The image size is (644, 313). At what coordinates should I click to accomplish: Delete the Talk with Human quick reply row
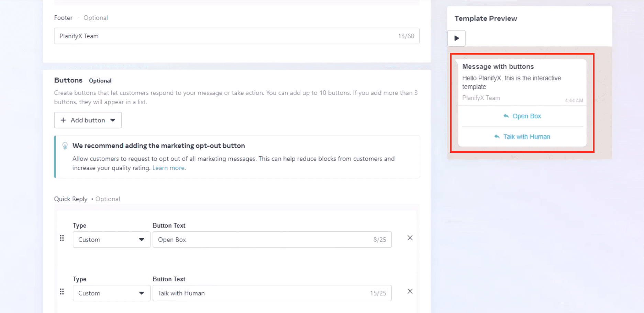(410, 291)
